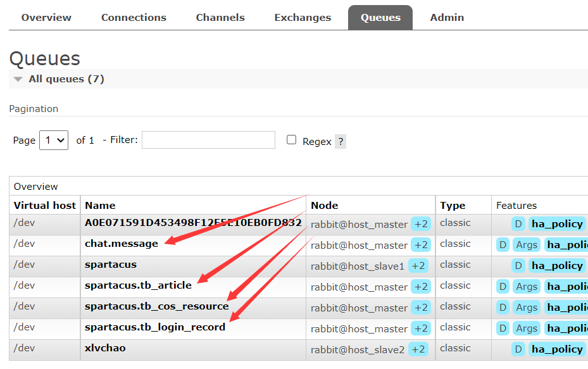Click ha_policy badge in spartacus.tb_article row
The width and height of the screenshot is (588, 369).
point(566,287)
